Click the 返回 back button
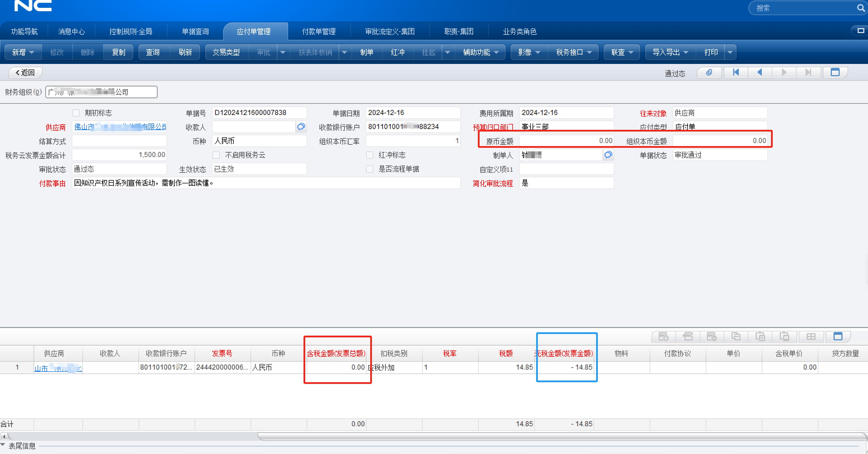 (25, 72)
